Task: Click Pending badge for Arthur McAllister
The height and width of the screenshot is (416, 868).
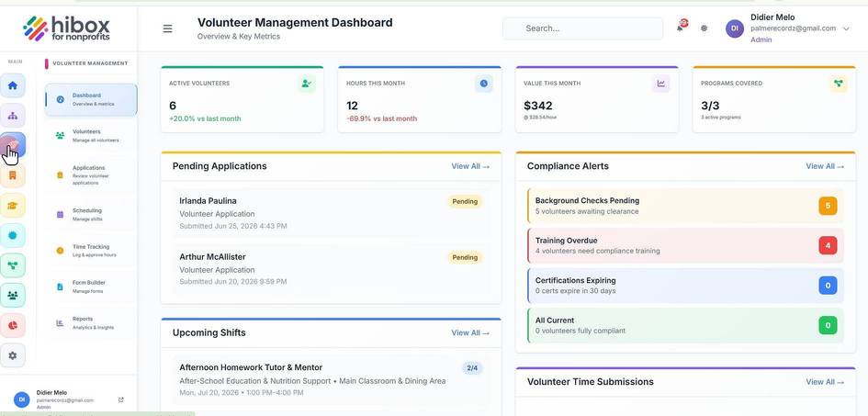Action: tap(465, 257)
